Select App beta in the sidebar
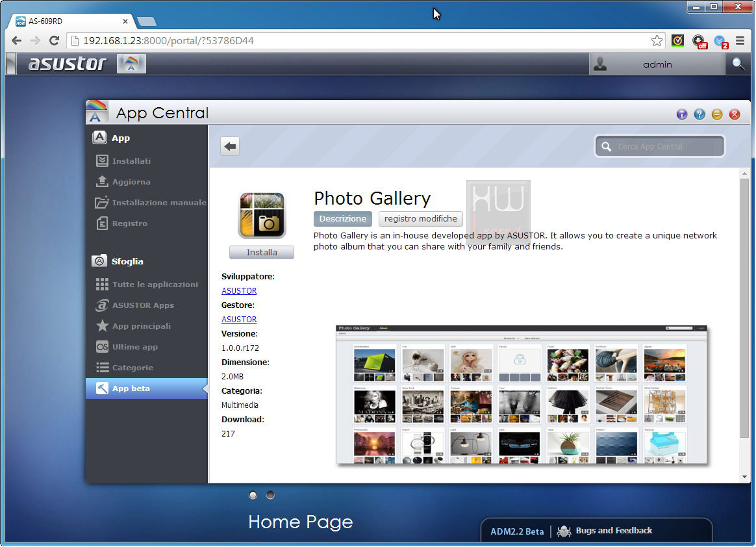 pyautogui.click(x=147, y=388)
